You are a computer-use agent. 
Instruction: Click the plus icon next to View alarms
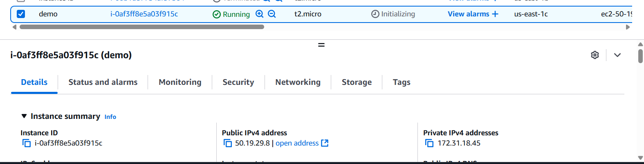tap(495, 14)
